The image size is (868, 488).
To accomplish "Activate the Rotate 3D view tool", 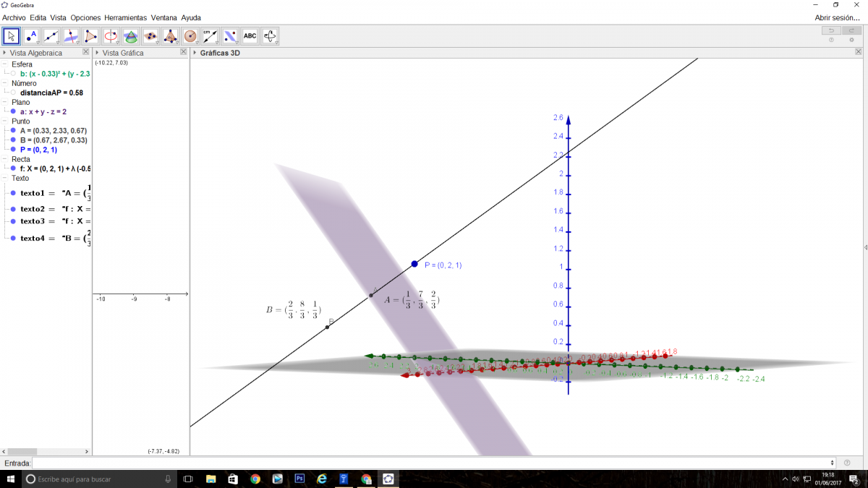I will click(270, 35).
